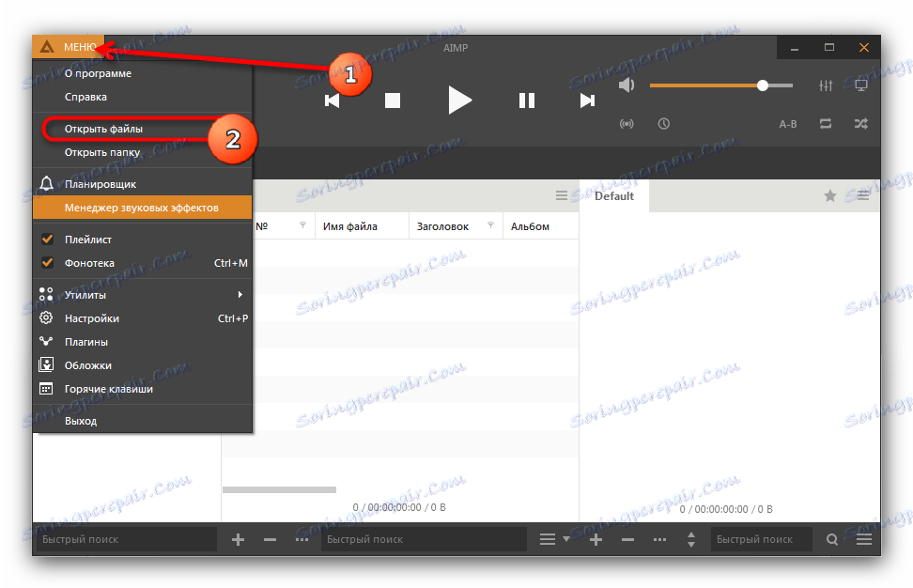Sort by Заголовок column

pyautogui.click(x=442, y=226)
